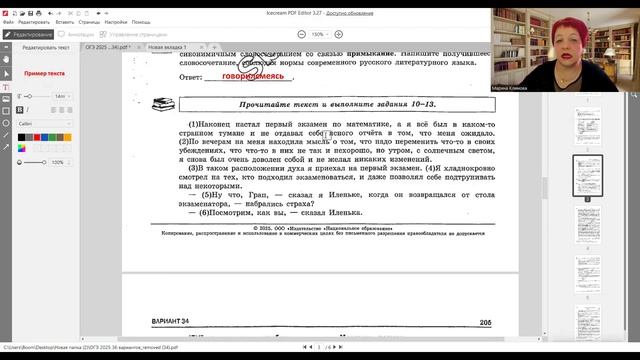Align text to the left
Viewport: 640px width, 360px height.
click(x=53, y=110)
